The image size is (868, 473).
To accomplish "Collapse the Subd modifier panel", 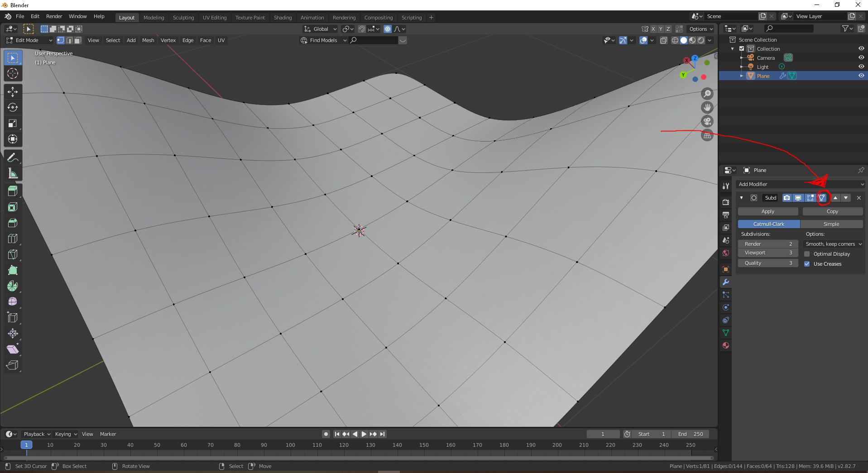I will [x=741, y=198].
